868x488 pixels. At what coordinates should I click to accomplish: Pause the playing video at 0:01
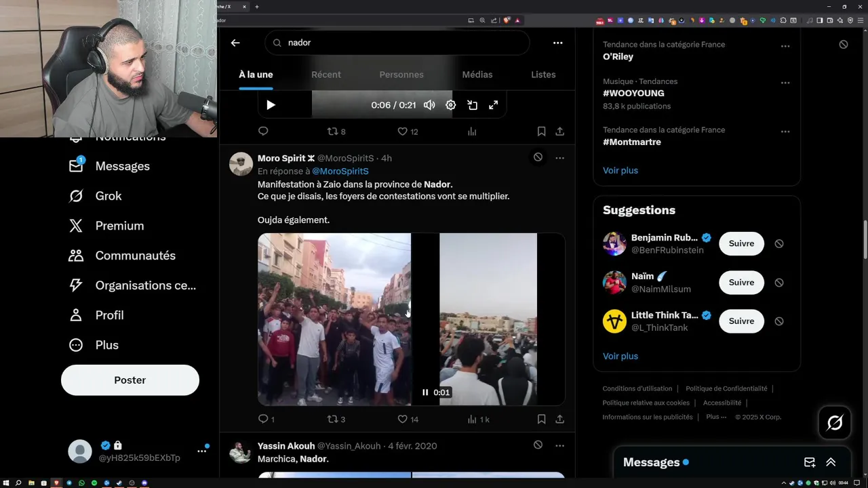pyautogui.click(x=425, y=392)
